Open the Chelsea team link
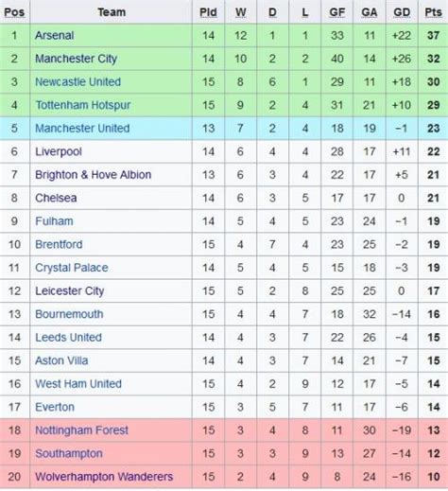This screenshot has width=448, height=491. pos(56,198)
